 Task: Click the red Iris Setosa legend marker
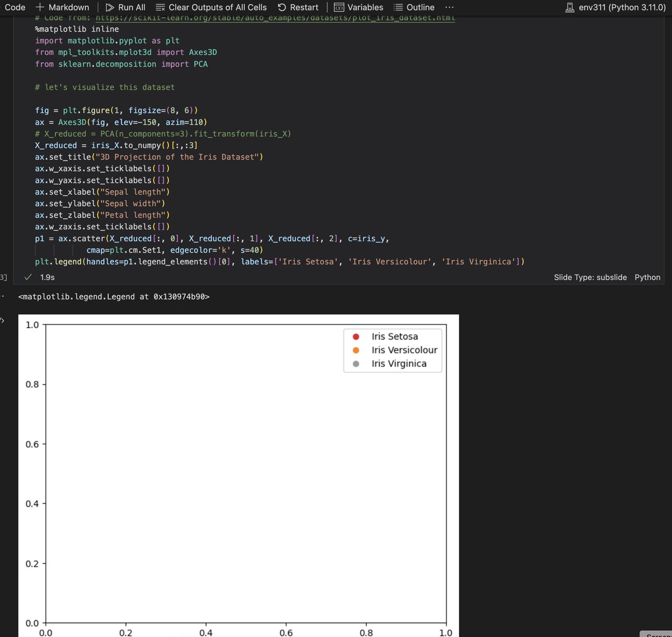[356, 337]
